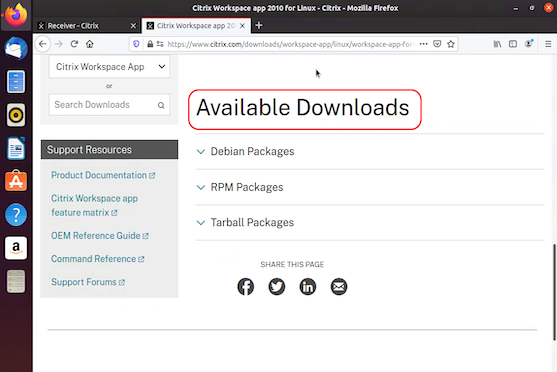Screen dimensions: 557x372
Task: Open the Command Reference link
Action: tap(98, 259)
